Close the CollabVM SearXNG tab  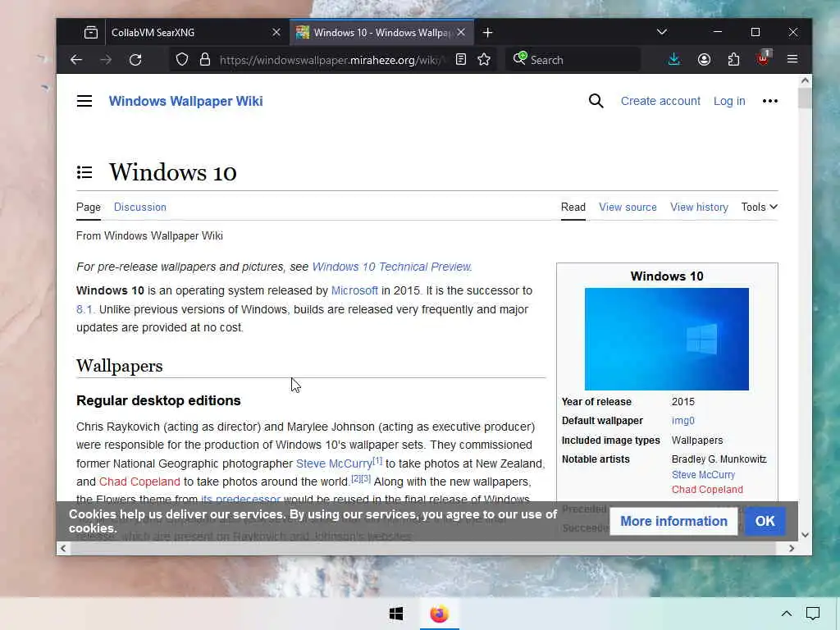tap(276, 32)
